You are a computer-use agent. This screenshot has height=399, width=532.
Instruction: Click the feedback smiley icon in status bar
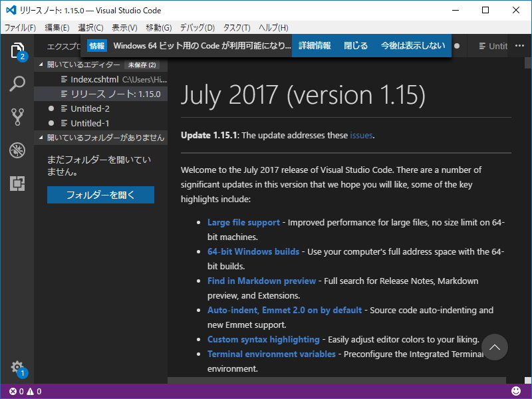tap(516, 391)
